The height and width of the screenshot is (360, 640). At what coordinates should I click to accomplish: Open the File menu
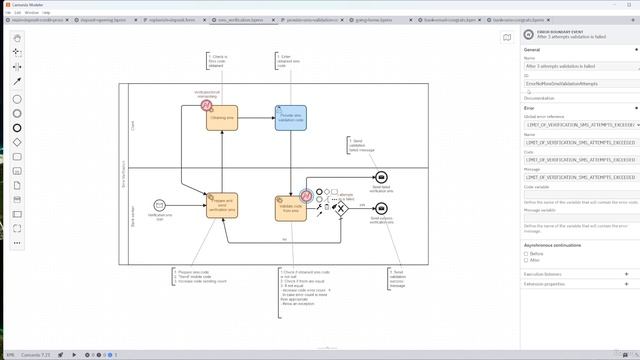click(8, 13)
